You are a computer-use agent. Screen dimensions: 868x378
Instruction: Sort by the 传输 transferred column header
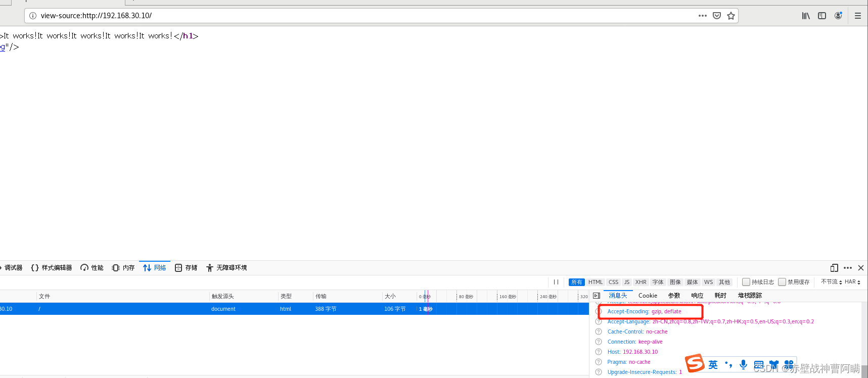(348, 296)
